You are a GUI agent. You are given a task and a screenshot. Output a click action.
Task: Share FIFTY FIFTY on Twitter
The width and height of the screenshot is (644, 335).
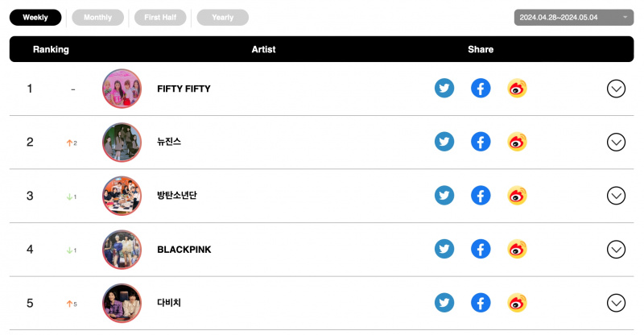click(x=444, y=88)
